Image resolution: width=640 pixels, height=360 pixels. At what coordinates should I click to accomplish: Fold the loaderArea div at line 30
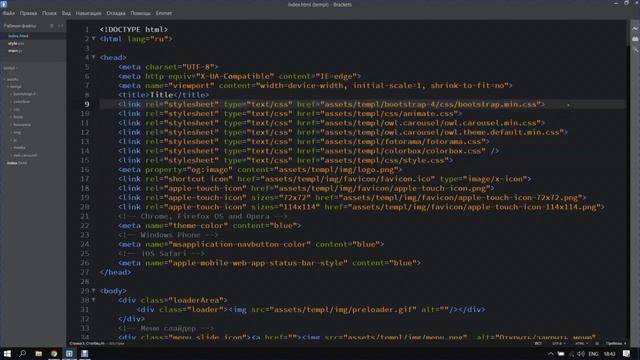[x=93, y=300]
